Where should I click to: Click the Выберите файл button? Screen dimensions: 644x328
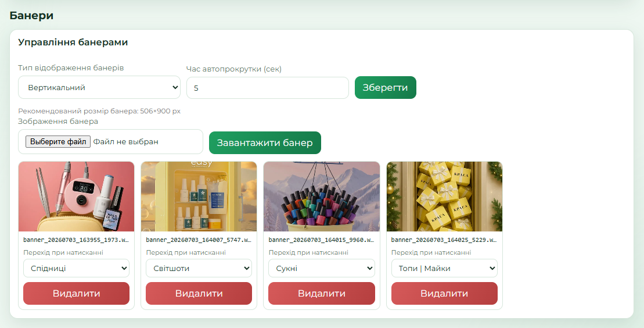[x=58, y=141]
